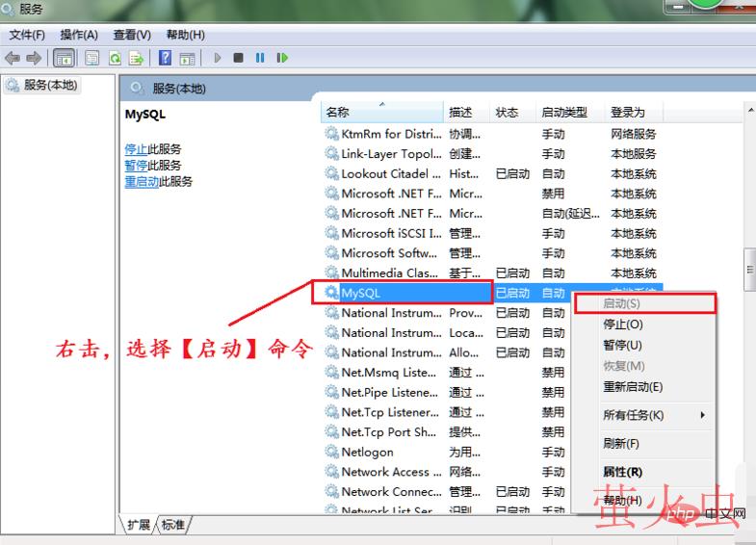This screenshot has width=756, height=545.
Task: Open the 查看(V) menu
Action: click(x=132, y=35)
